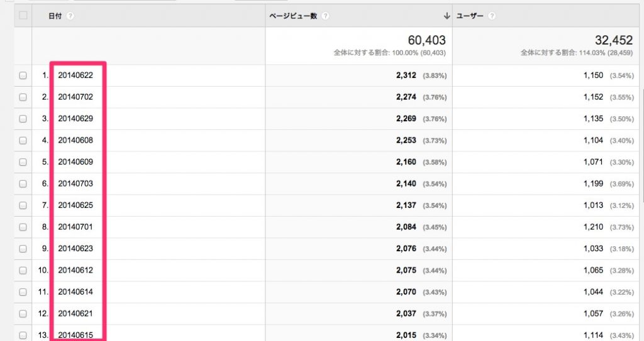
Task: Open date entry 20140702
Action: pyautogui.click(x=75, y=97)
